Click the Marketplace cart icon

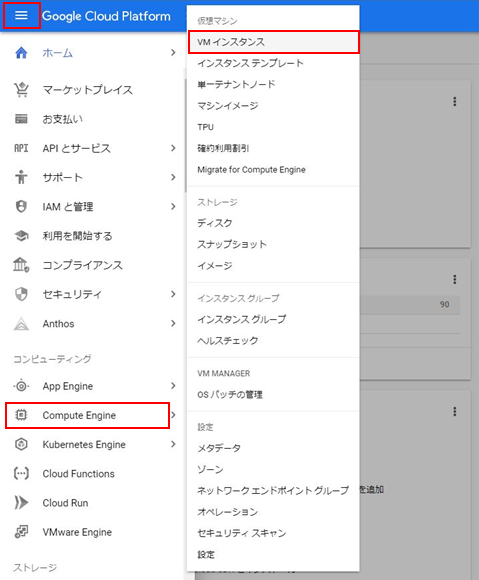click(x=21, y=90)
